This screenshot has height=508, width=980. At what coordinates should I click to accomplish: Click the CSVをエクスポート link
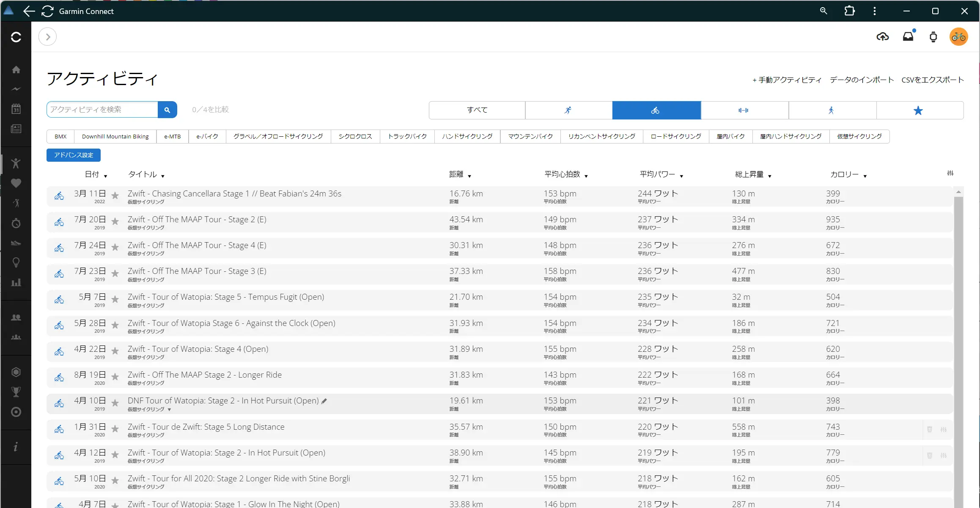point(933,80)
